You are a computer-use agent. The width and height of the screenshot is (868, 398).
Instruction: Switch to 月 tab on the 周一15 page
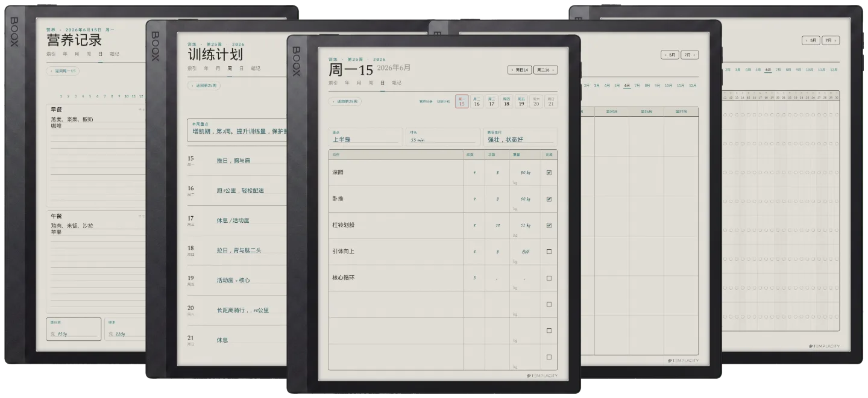[x=359, y=82]
